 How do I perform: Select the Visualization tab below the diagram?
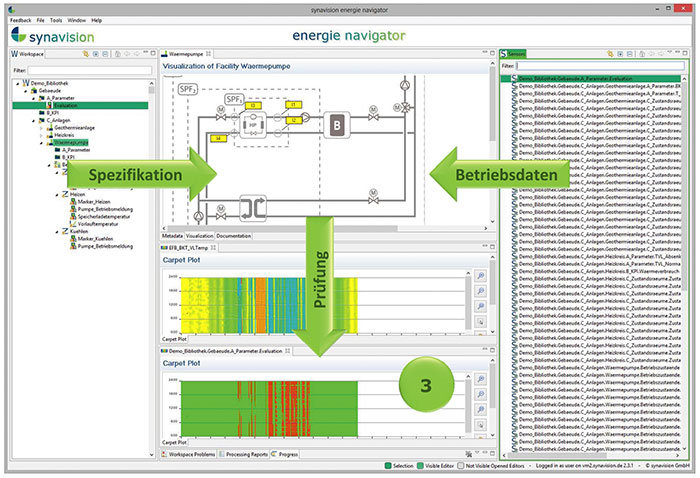pyautogui.click(x=200, y=236)
